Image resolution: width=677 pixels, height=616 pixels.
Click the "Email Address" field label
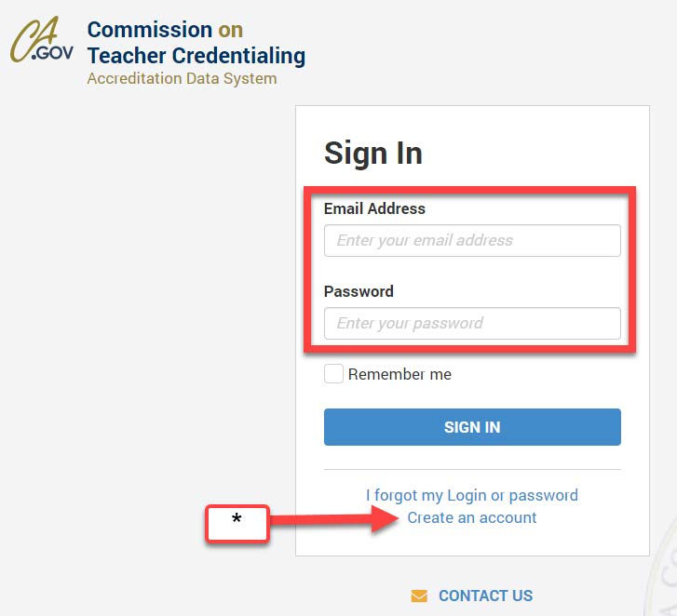click(374, 208)
